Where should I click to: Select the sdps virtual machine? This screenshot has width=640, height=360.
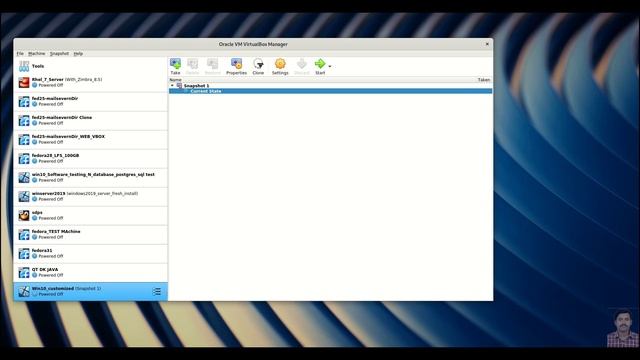[91, 215]
